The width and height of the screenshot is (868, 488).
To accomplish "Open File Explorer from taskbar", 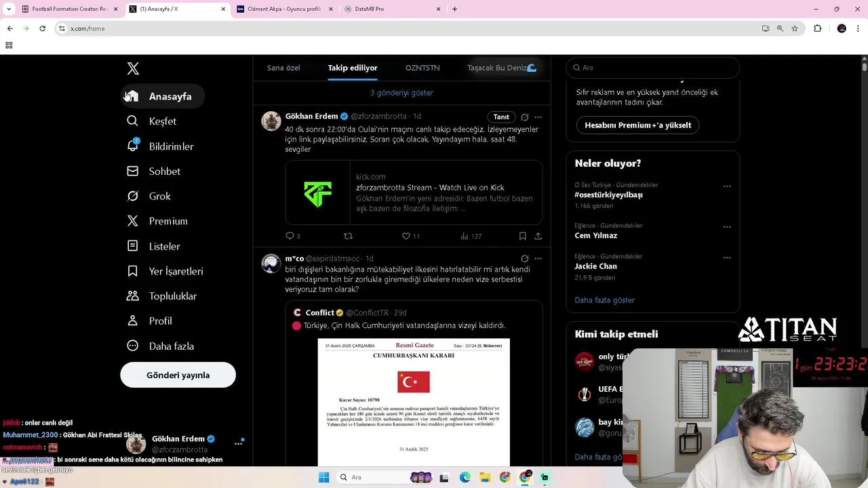I will coord(485,477).
